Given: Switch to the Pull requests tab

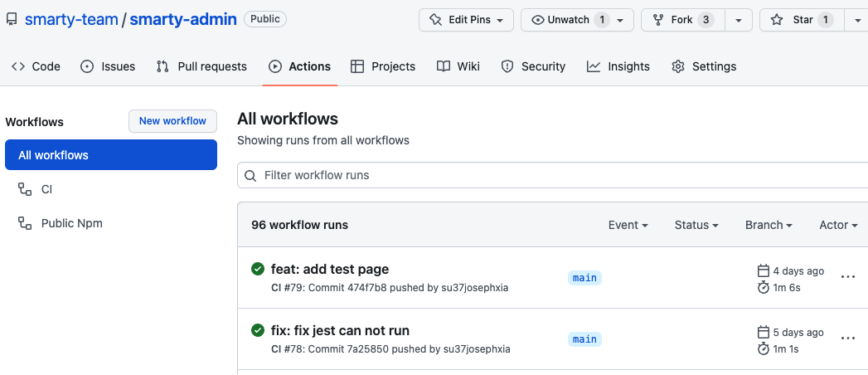Looking at the screenshot, I should coord(201,66).
